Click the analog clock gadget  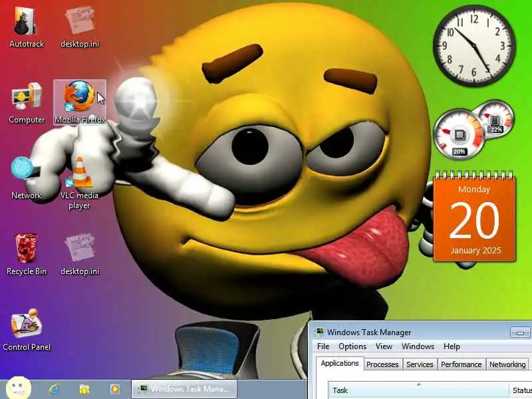pyautogui.click(x=474, y=45)
